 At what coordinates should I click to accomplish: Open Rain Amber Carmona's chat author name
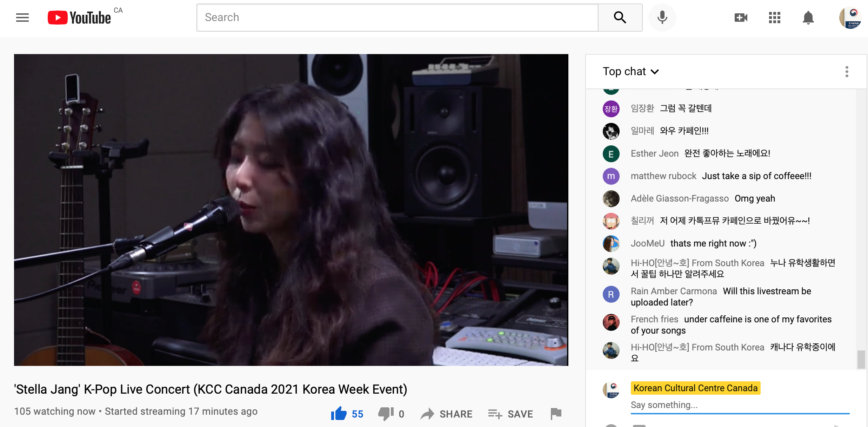click(x=674, y=291)
